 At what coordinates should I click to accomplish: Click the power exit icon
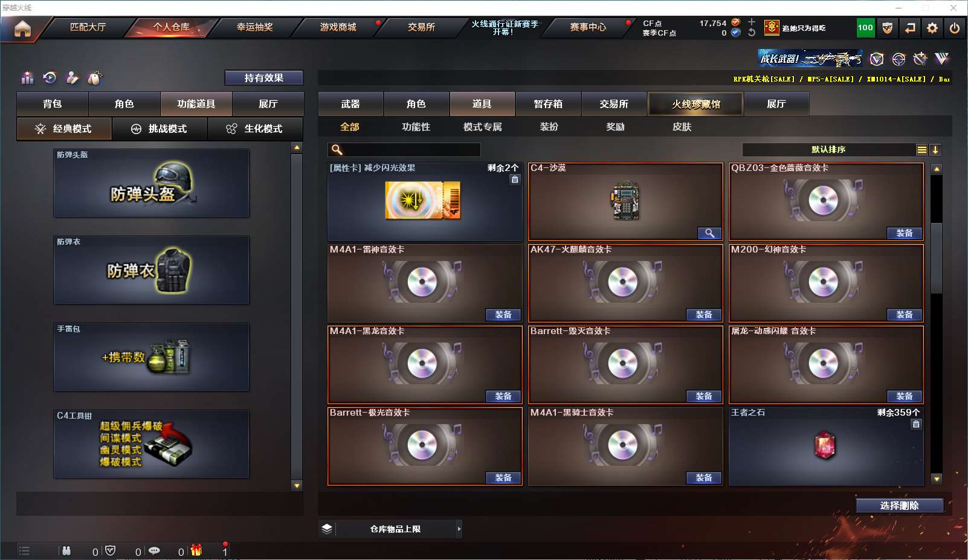(x=955, y=28)
